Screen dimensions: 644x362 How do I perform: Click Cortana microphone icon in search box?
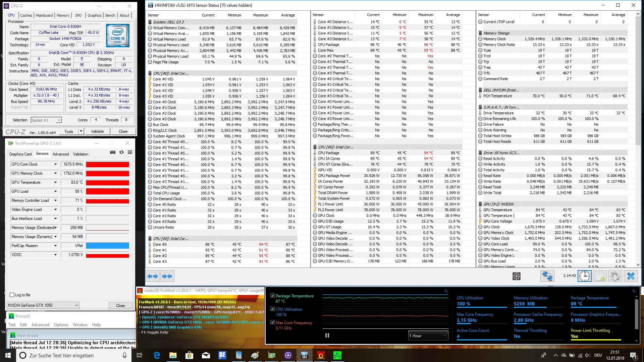coord(124,355)
